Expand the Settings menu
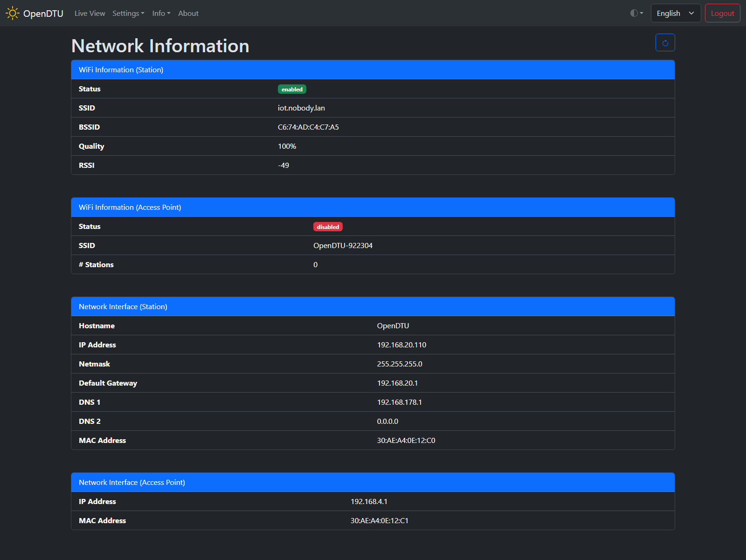This screenshot has width=746, height=560. [x=128, y=14]
